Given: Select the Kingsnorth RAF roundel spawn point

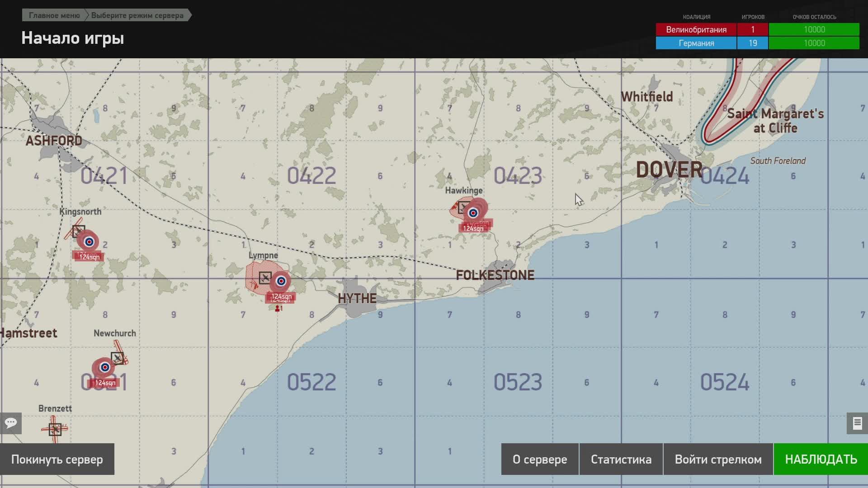Looking at the screenshot, I should click(x=89, y=242).
